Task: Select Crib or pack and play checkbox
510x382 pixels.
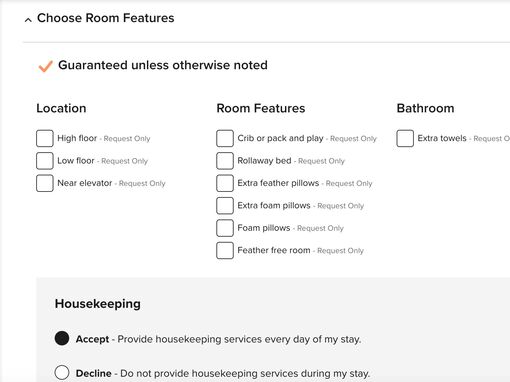Action: (225, 138)
